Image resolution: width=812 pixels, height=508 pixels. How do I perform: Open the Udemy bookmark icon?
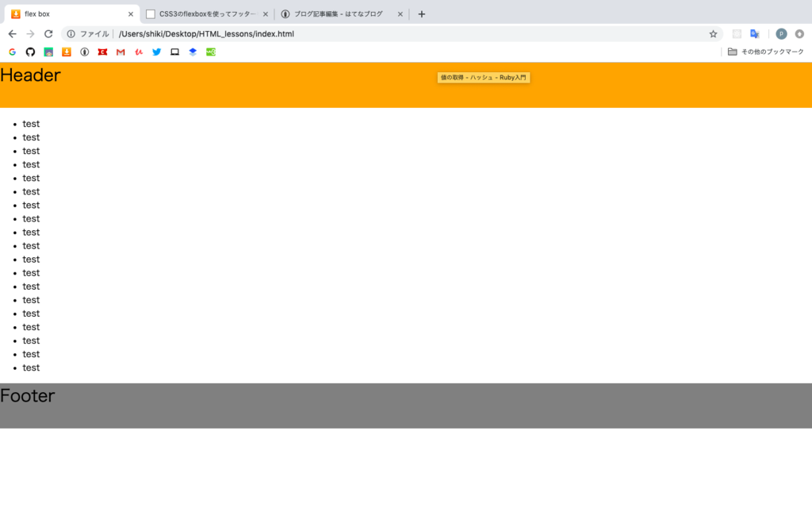138,52
